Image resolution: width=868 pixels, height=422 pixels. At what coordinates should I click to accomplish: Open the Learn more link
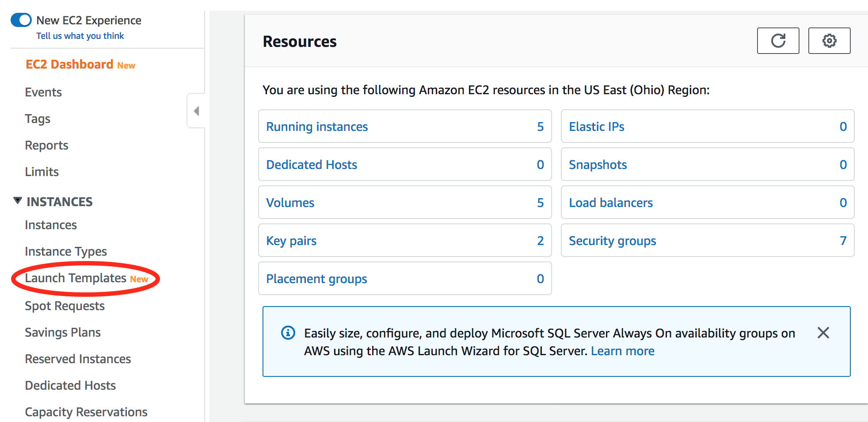coord(622,351)
